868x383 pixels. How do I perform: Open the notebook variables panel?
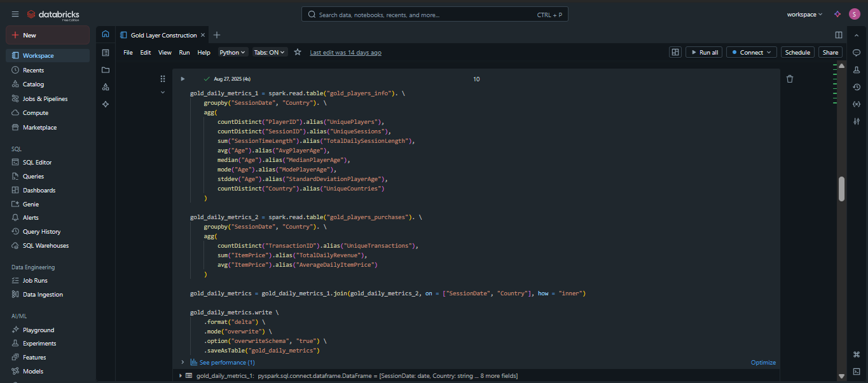857,104
